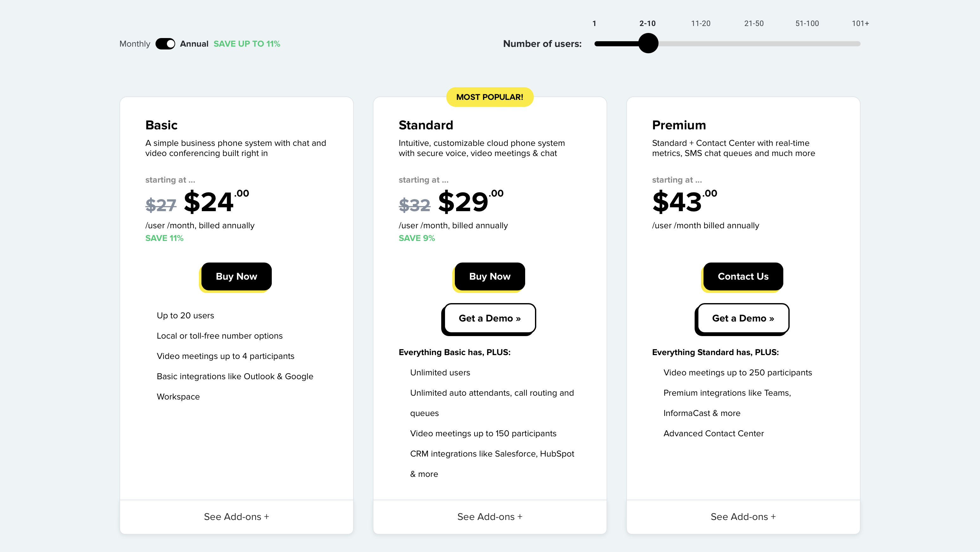Open Get a Demo for Standard plan
This screenshot has width=980, height=552.
490,318
